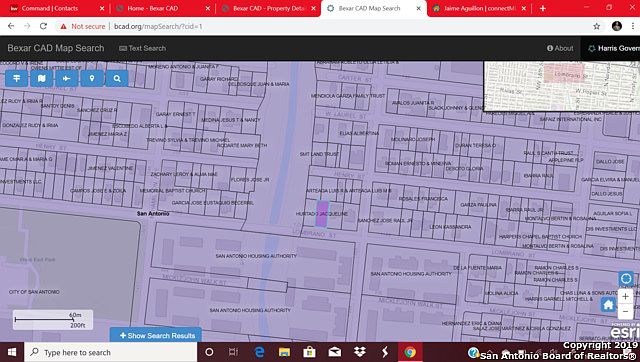640x362 pixels.
Task: Launch Microsoft Edge from the taskbar
Action: pos(259,352)
